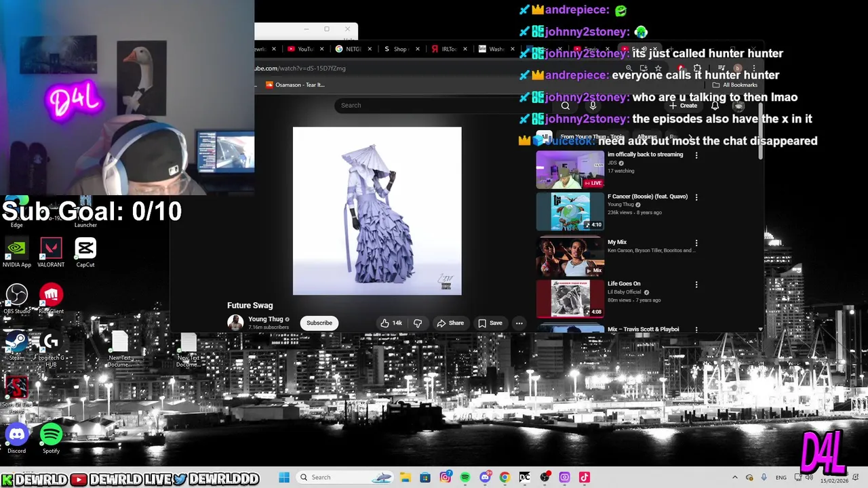Open the Young Thug channel name link
868x488 pixels.
coord(265,319)
